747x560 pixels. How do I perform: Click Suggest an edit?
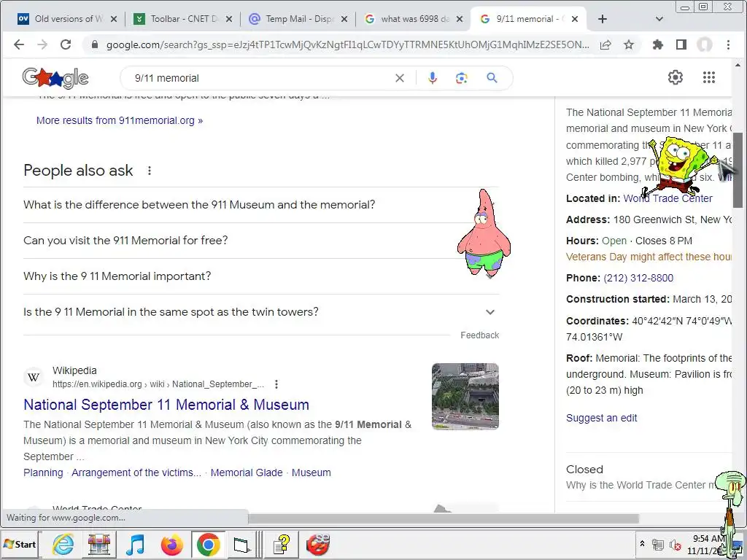[x=602, y=418]
